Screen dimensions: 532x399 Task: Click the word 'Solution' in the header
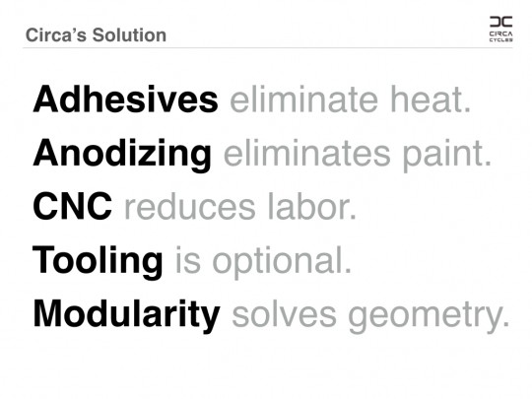click(x=129, y=35)
